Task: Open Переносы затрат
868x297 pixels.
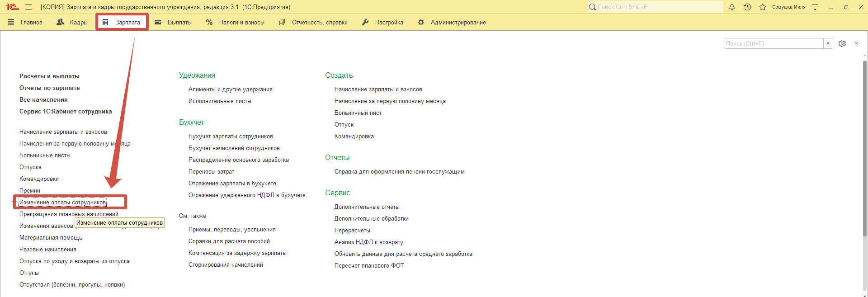Action: 211,172
